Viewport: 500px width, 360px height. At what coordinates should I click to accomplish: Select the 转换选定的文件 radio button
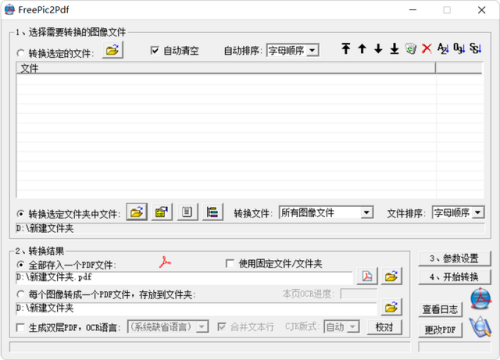[x=21, y=53]
